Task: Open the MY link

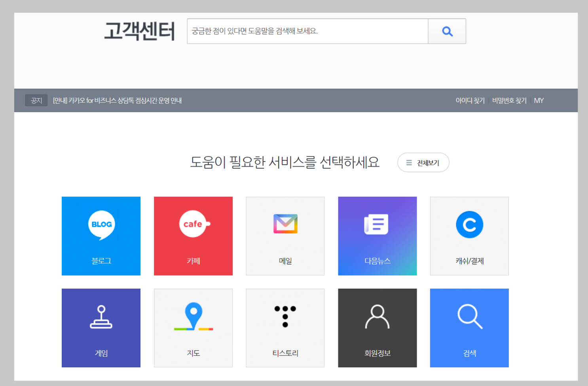Action: [539, 101]
